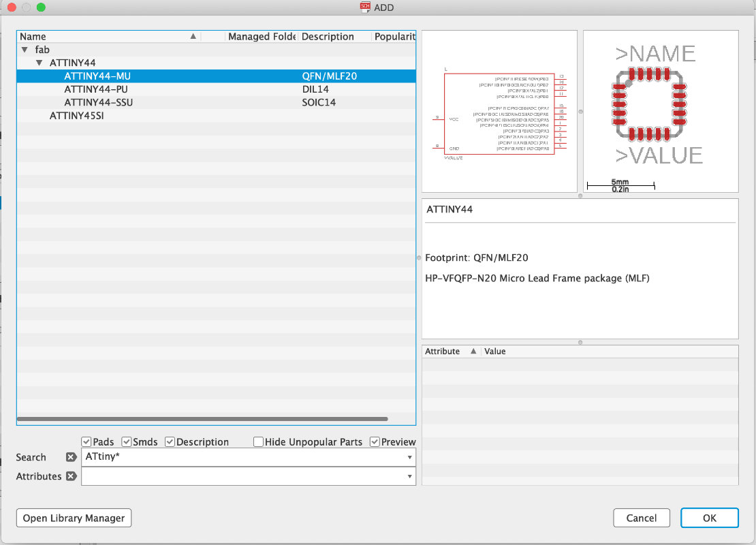Clear the Attributes field with its X icon
Screen dimensions: 756x545
pos(72,476)
